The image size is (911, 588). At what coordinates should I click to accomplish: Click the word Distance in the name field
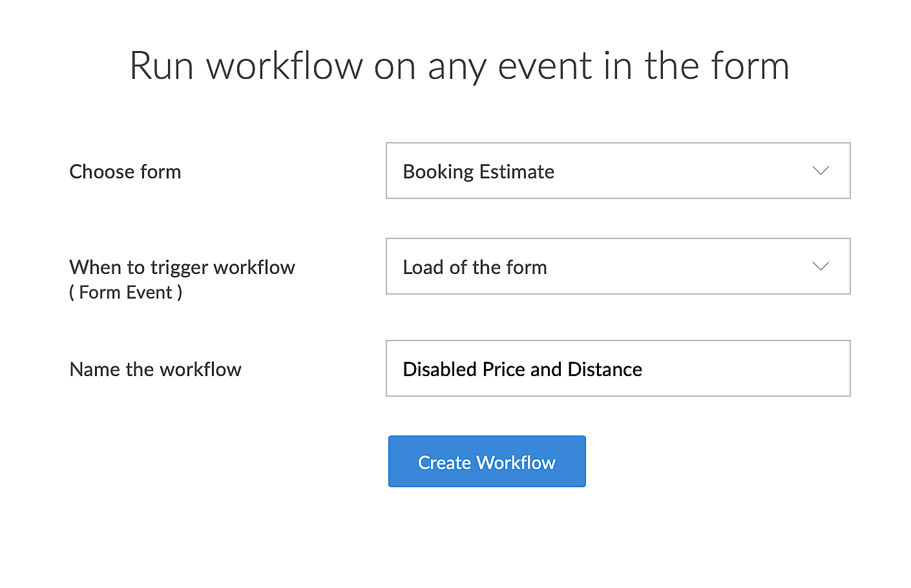(605, 370)
